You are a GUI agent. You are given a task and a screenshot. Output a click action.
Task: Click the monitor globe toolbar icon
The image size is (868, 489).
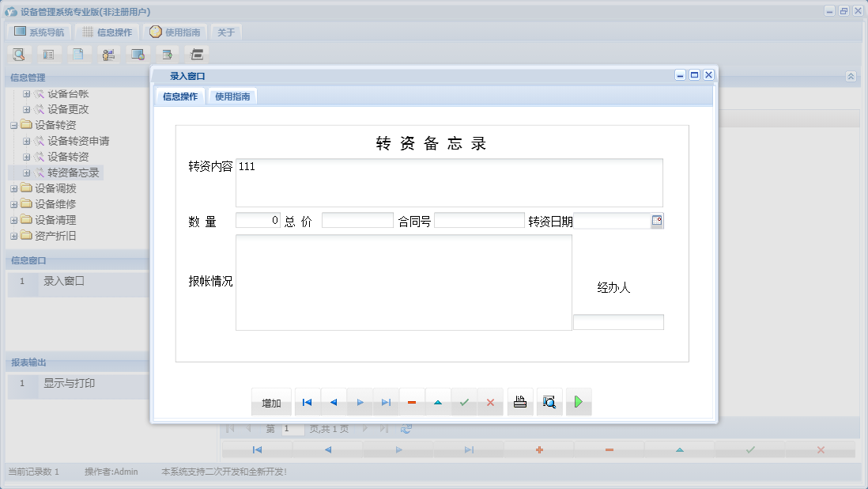138,54
